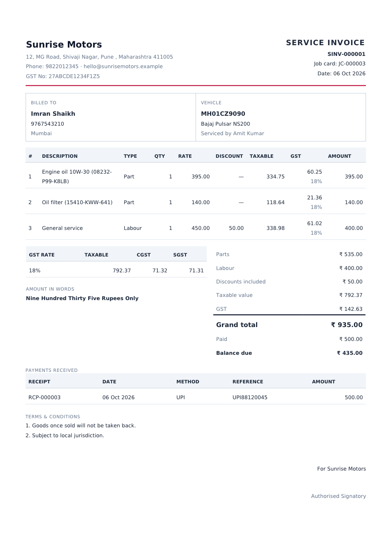The width and height of the screenshot is (392, 555).
Task: Select the Authorised Signatory label
Action: pos(338,496)
